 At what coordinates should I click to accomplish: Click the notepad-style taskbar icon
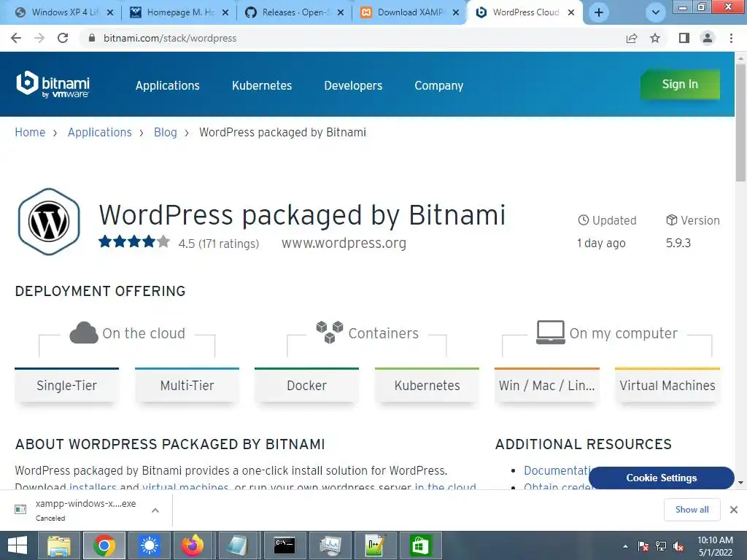[237, 545]
